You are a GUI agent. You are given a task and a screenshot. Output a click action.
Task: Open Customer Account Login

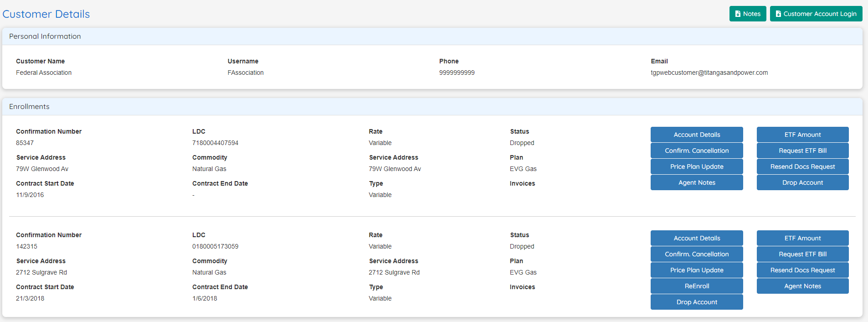click(816, 14)
